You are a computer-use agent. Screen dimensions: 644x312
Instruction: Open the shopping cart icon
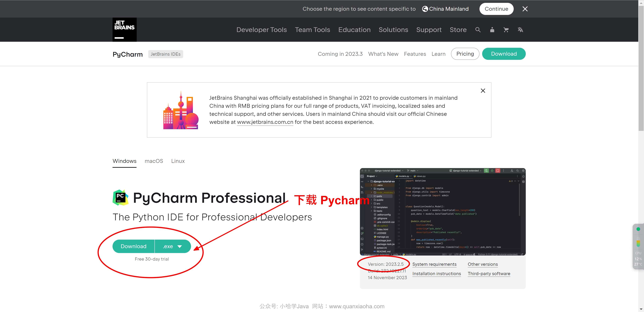click(506, 30)
